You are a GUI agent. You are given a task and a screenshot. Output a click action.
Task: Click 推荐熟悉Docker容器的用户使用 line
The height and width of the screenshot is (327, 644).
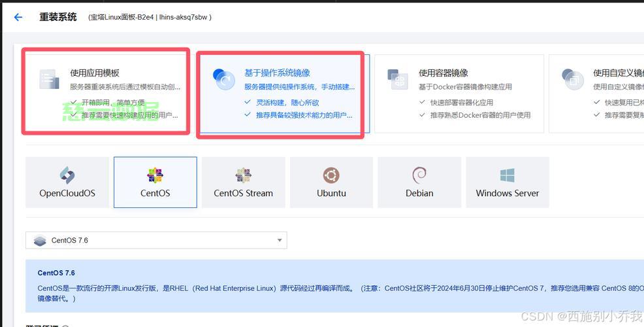474,115
